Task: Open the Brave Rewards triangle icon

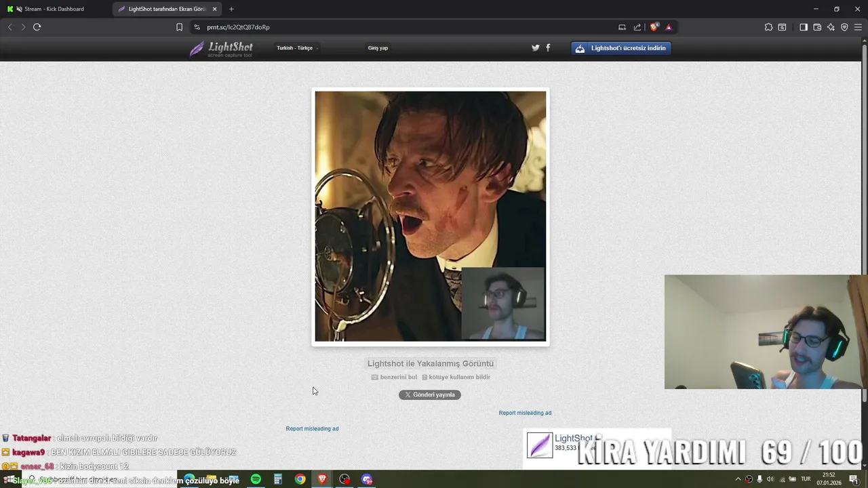Action: pos(669,27)
